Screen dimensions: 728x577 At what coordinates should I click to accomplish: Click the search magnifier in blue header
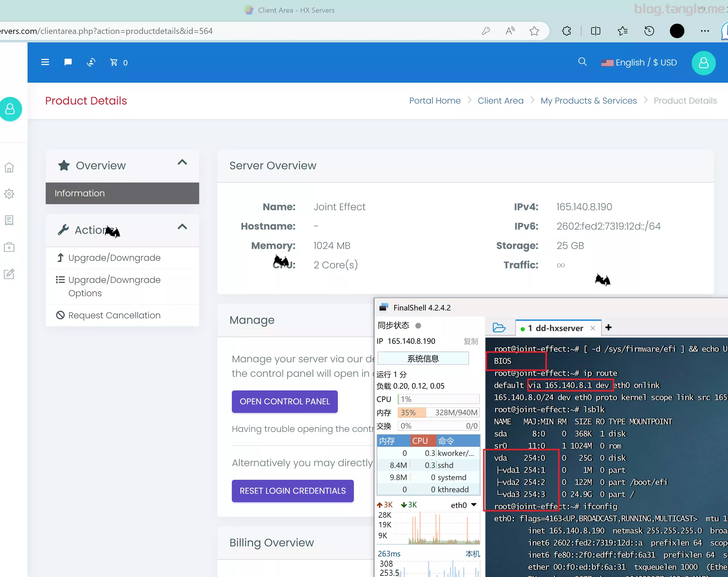point(582,62)
